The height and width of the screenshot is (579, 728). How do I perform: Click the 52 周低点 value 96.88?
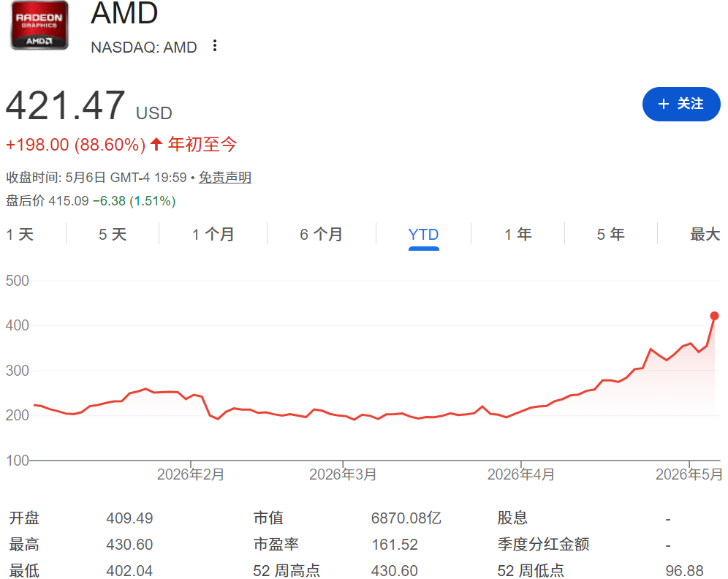(x=684, y=571)
